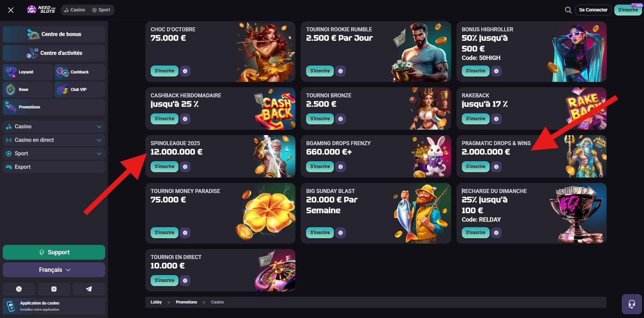644x318 pixels.
Task: Show info for Rakeback promotion
Action: (x=496, y=119)
